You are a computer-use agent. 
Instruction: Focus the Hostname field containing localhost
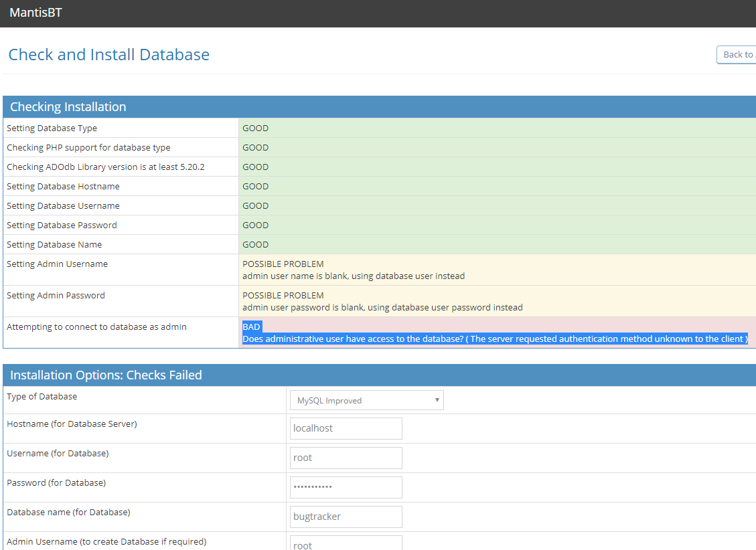click(346, 428)
